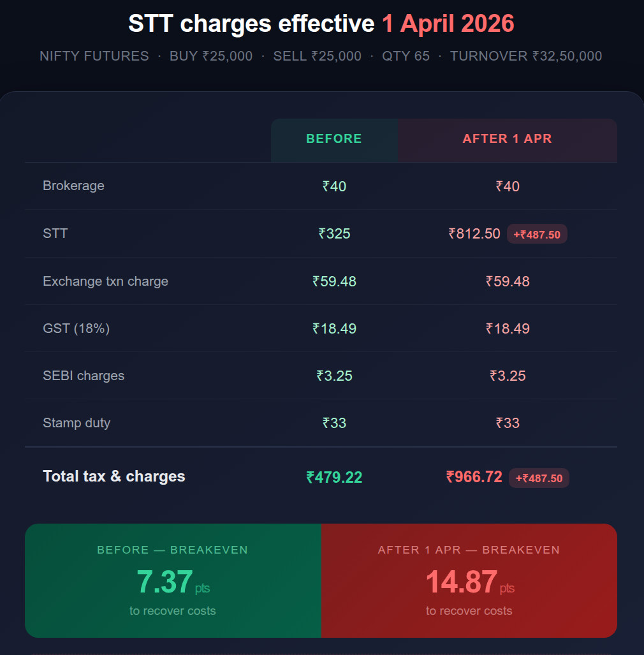644x655 pixels.
Task: Select the ₹966.72 total in the After column
Action: (x=474, y=476)
